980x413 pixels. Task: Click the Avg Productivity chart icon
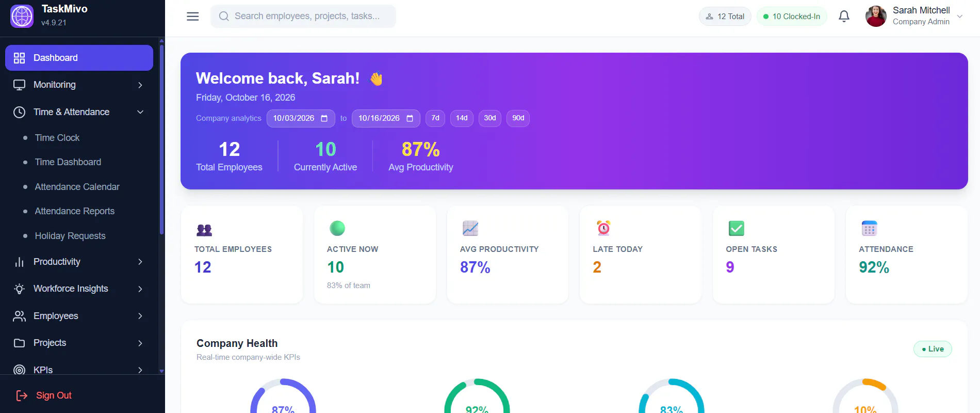pos(470,228)
